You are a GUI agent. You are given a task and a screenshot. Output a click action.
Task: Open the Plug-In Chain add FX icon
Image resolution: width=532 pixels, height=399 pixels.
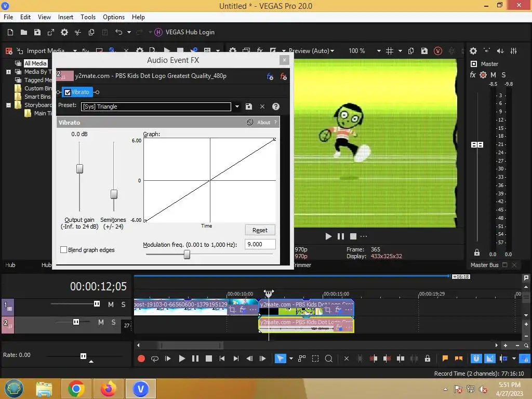(x=270, y=77)
